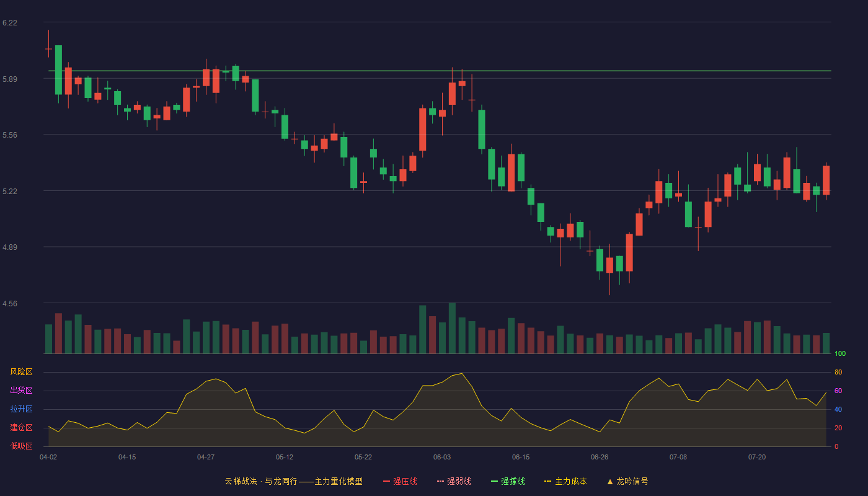
Task: Select the 05-12 date label
Action: [x=285, y=457]
